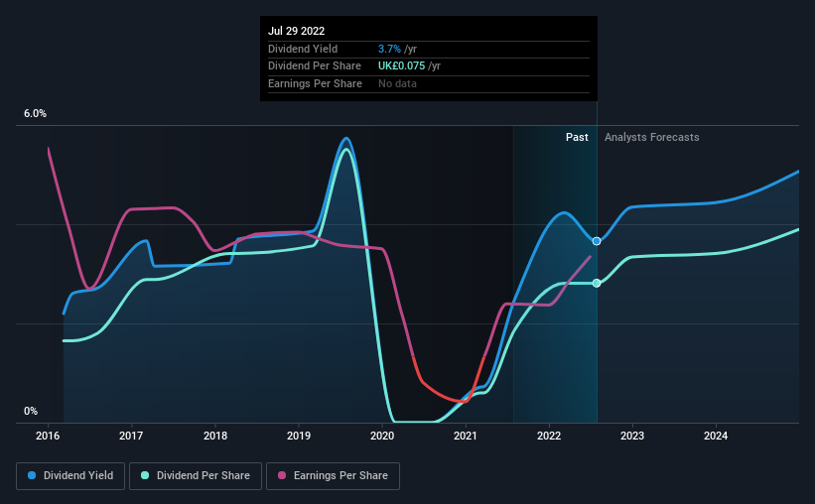Click the blue Dividend Yield data point marker
This screenshot has height=504, width=815.
[x=597, y=241]
